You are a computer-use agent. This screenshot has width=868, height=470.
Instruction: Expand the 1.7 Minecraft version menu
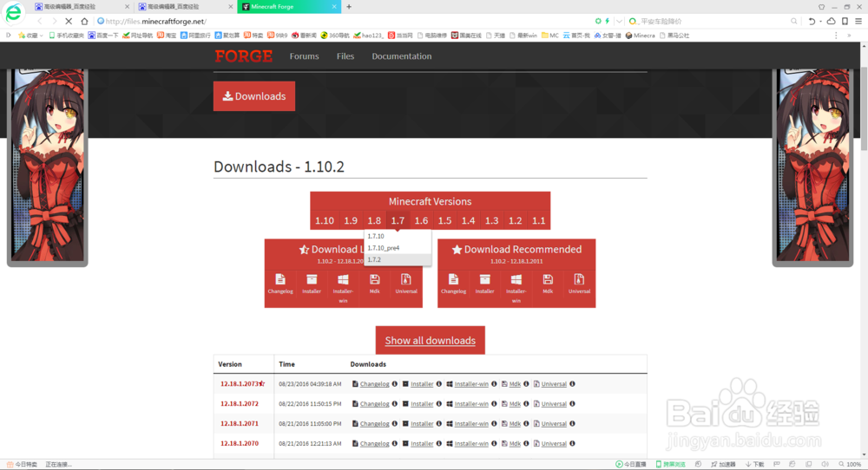click(x=398, y=220)
